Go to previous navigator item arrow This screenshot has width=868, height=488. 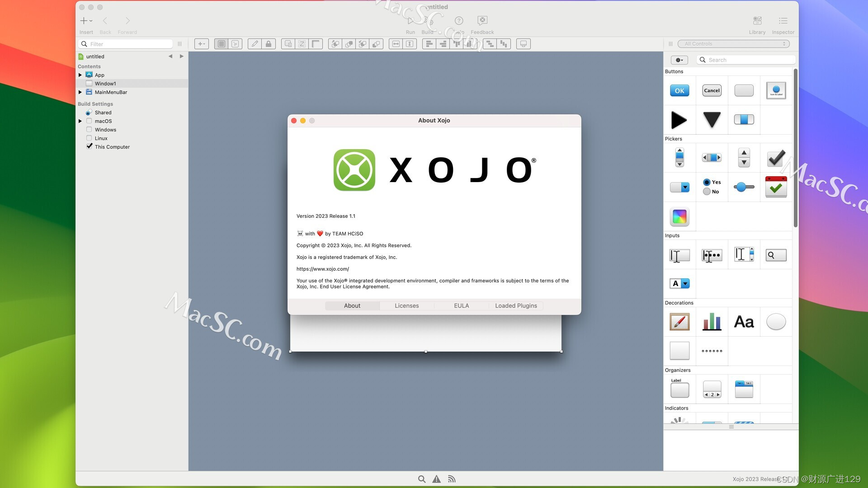[170, 56]
